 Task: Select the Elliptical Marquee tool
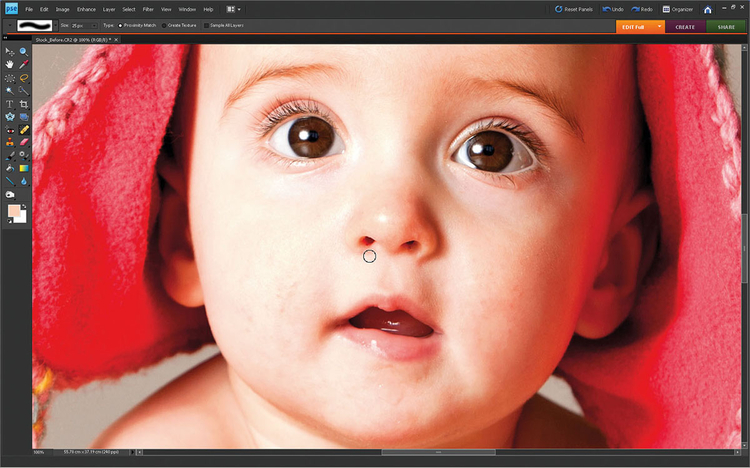click(10, 78)
